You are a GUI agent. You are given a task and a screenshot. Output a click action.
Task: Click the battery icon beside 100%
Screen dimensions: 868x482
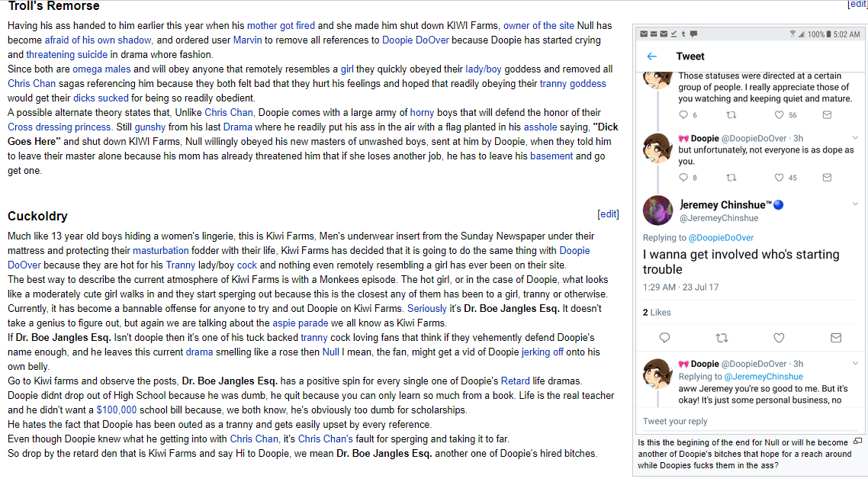pyautogui.click(x=828, y=34)
